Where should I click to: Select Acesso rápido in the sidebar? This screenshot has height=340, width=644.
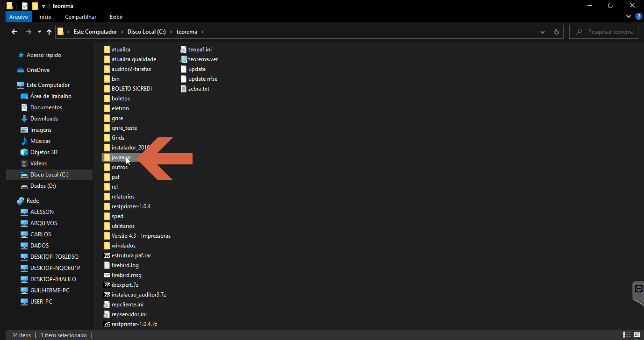(x=43, y=55)
